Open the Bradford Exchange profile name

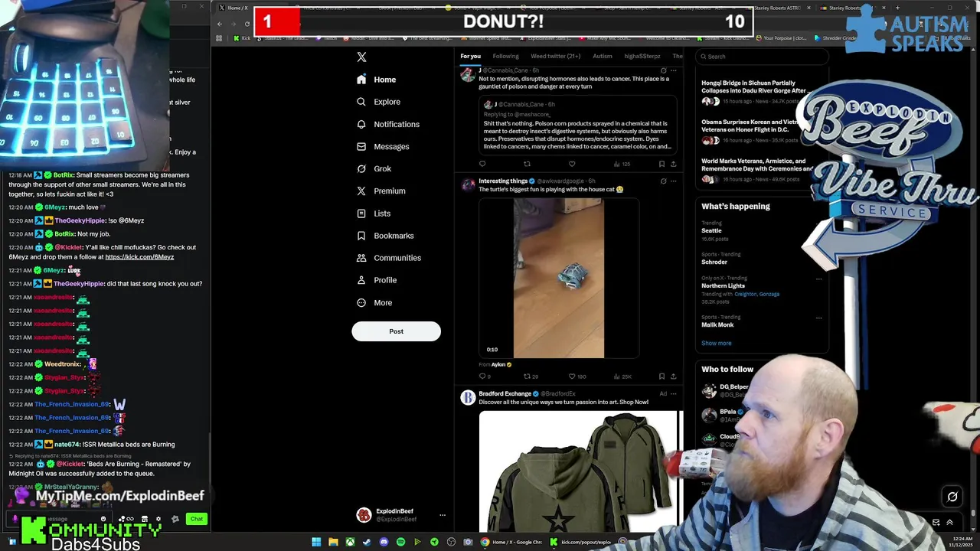point(505,393)
